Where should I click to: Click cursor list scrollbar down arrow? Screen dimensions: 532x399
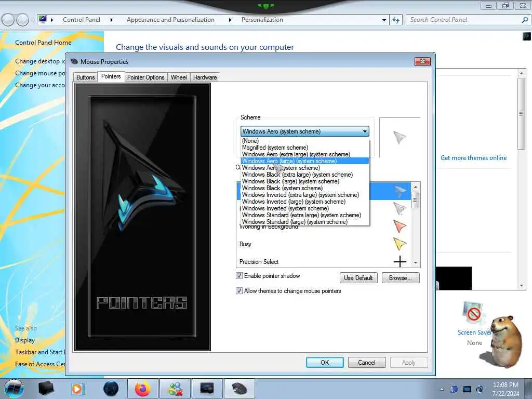coord(416,263)
